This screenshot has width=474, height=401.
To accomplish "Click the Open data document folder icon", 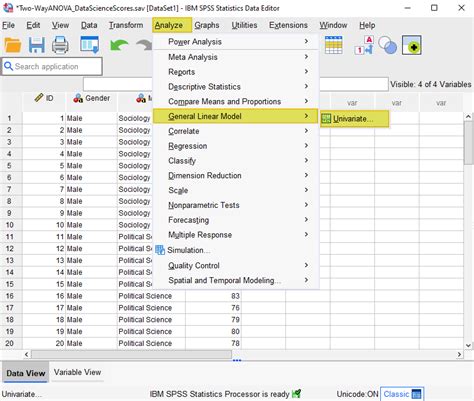I will point(13,45).
